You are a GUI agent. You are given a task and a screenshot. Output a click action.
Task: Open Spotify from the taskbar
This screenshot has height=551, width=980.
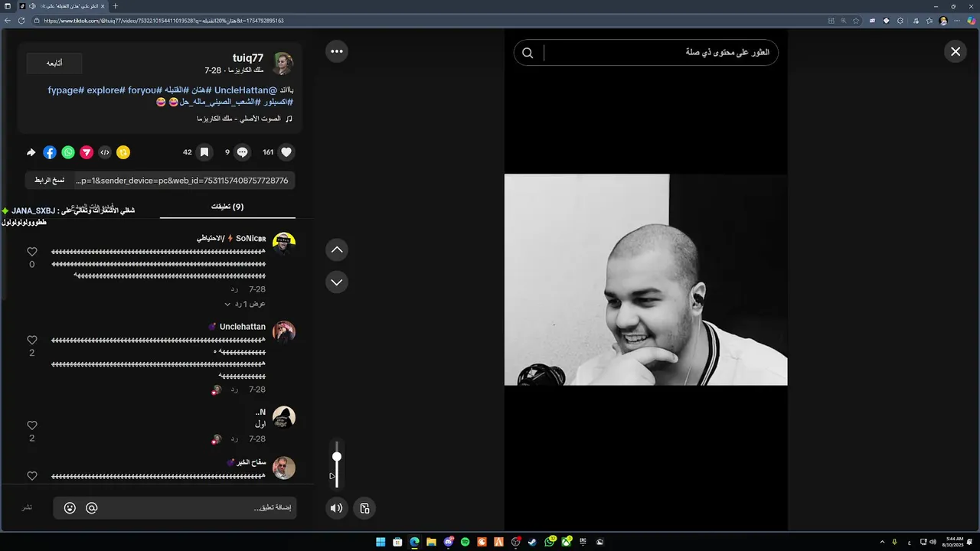point(465,542)
